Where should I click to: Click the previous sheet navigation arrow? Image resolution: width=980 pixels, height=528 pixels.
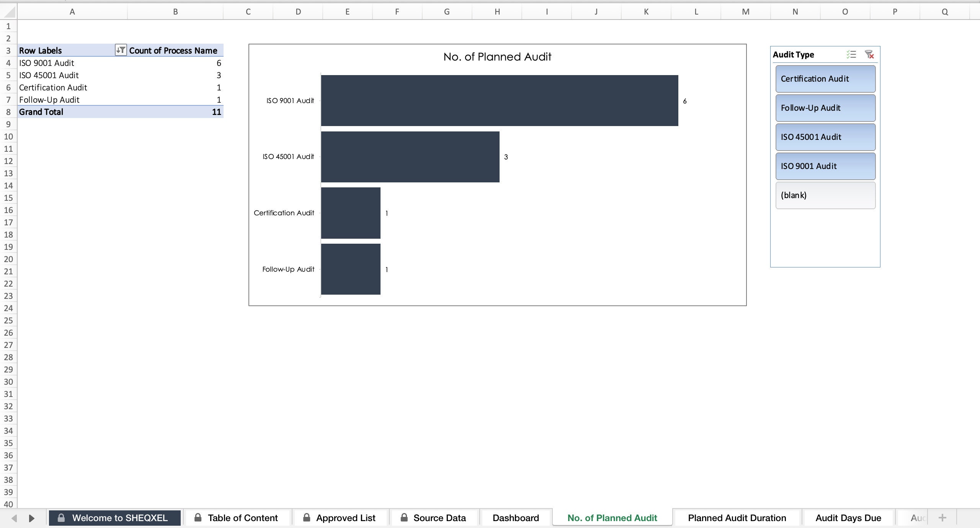[14, 518]
